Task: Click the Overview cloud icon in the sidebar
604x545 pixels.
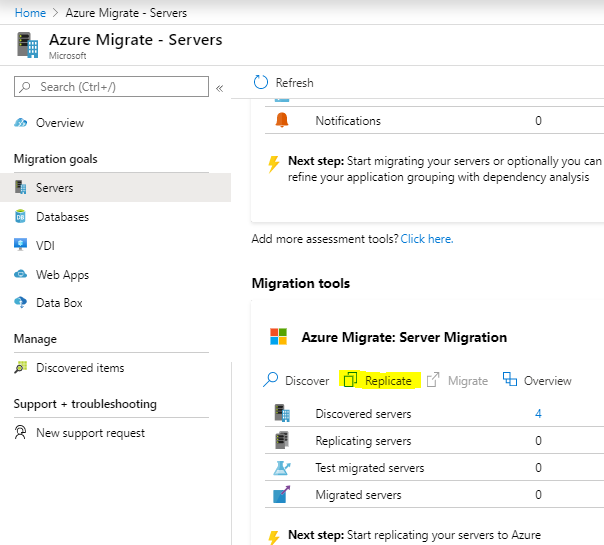Action: pos(20,122)
